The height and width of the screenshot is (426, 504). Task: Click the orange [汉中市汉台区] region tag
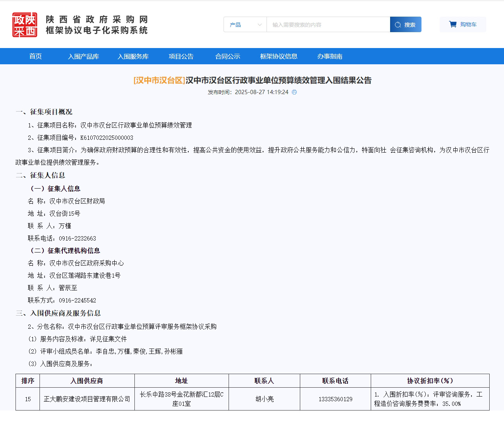click(159, 81)
